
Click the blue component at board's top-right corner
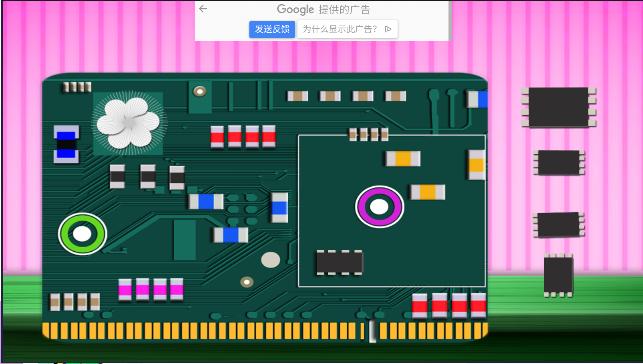coord(477,99)
